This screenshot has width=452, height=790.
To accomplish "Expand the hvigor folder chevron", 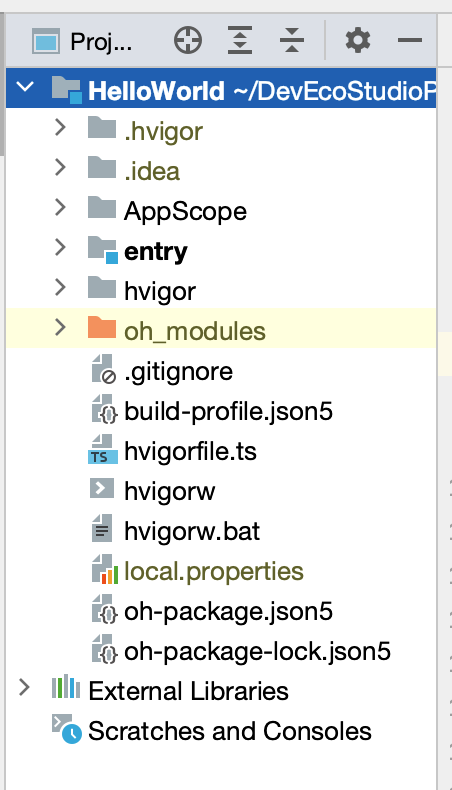I will pyautogui.click(x=60, y=287).
